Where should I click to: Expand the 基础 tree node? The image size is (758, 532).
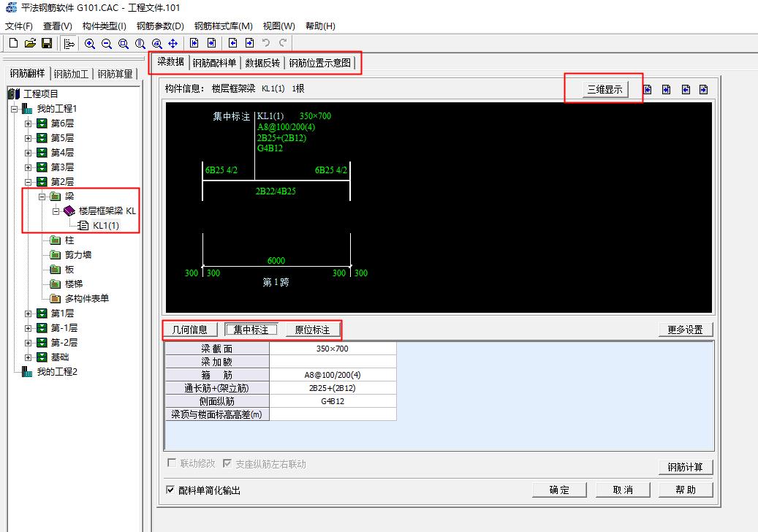(x=29, y=357)
